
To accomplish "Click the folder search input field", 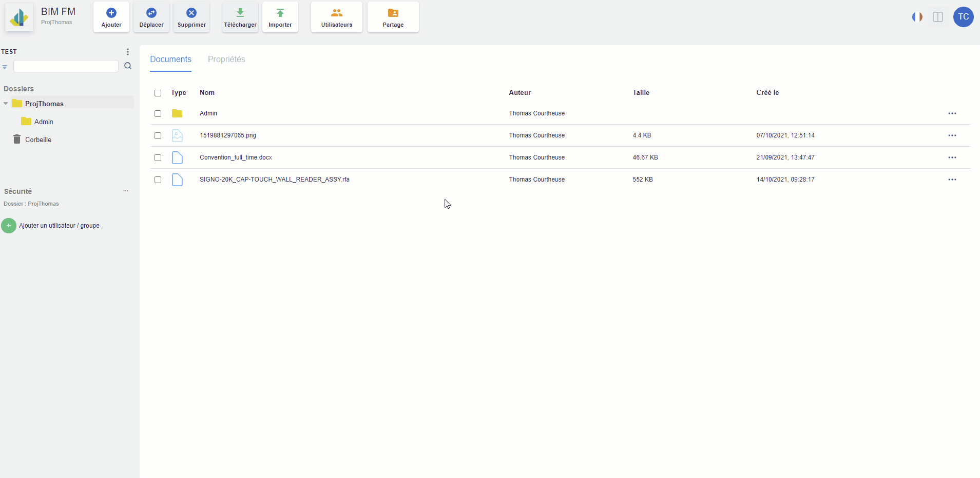I will (66, 66).
